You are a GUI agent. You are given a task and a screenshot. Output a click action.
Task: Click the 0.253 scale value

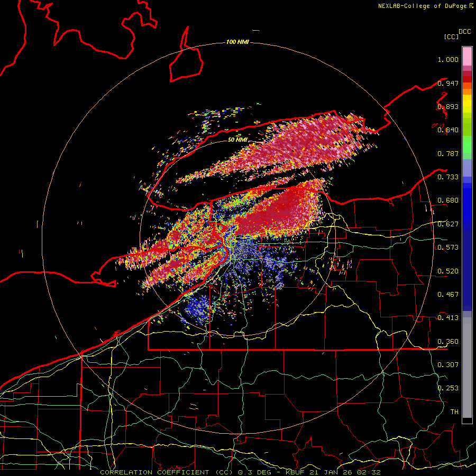pos(448,388)
